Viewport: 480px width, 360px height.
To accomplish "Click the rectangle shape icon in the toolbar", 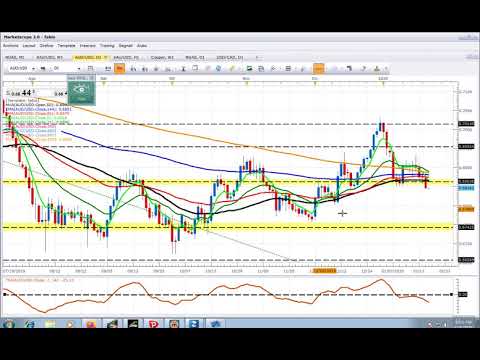I will [195, 68].
